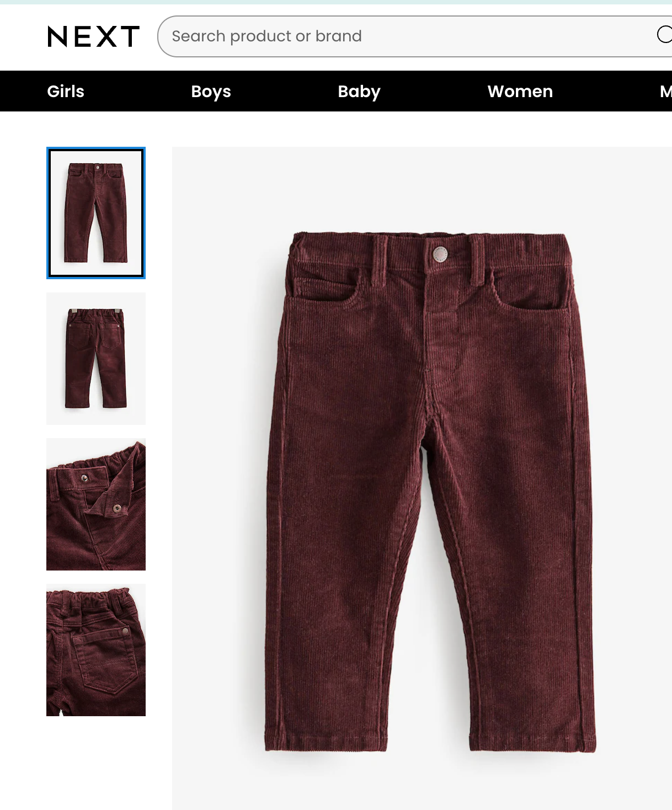Click right front pocket on large trousers image
The width and height of the screenshot is (672, 810).
point(531,288)
